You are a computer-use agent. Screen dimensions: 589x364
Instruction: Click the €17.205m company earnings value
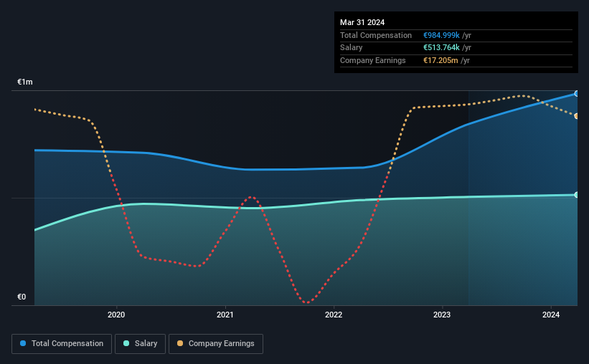point(440,60)
